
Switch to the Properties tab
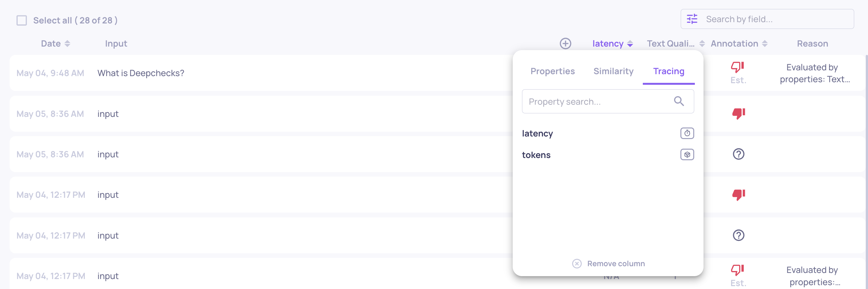coord(553,71)
